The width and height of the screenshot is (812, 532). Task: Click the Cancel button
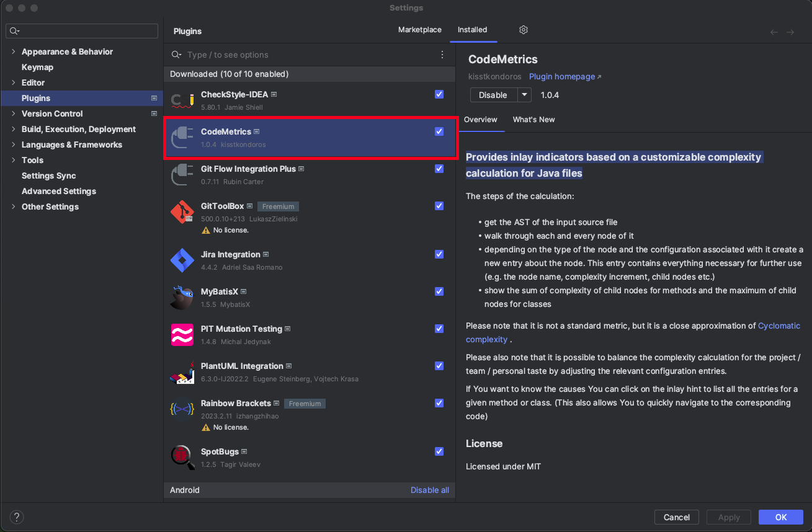(x=677, y=517)
